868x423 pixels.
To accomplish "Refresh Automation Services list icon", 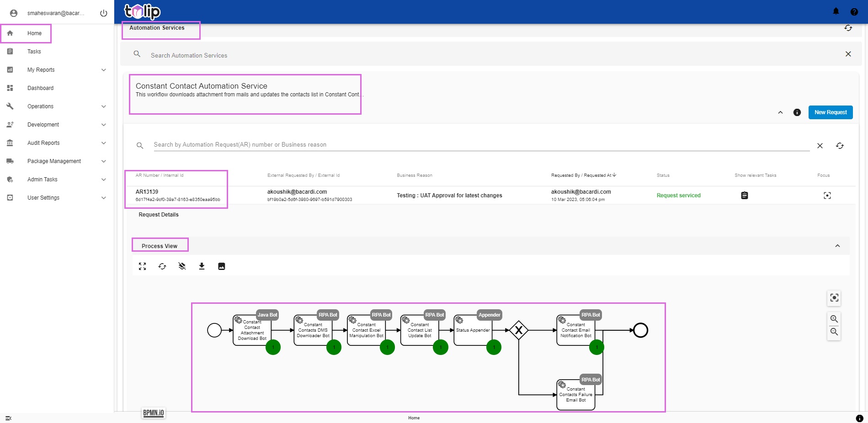I will click(x=848, y=28).
